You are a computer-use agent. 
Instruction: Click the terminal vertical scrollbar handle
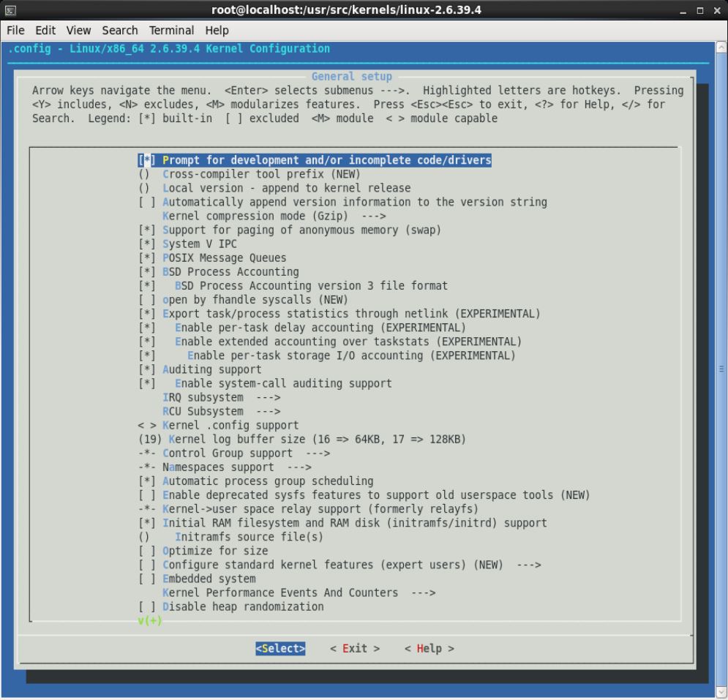coord(721,369)
